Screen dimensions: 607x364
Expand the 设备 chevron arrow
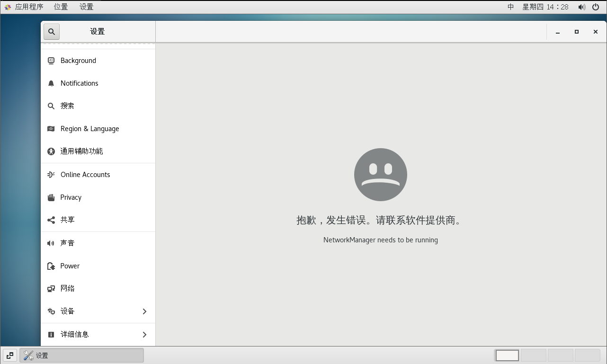[x=144, y=311]
